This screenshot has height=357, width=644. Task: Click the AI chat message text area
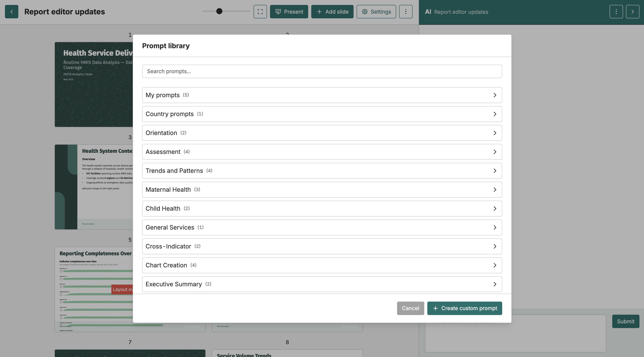515,334
